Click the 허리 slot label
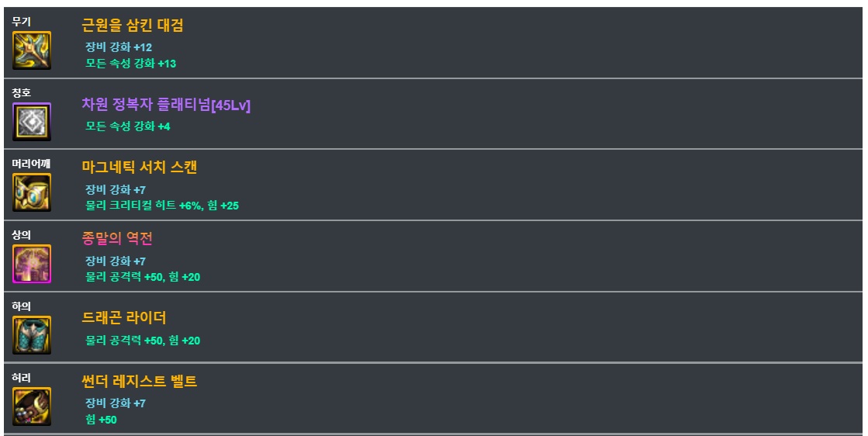The height and width of the screenshot is (436, 868). (x=21, y=377)
